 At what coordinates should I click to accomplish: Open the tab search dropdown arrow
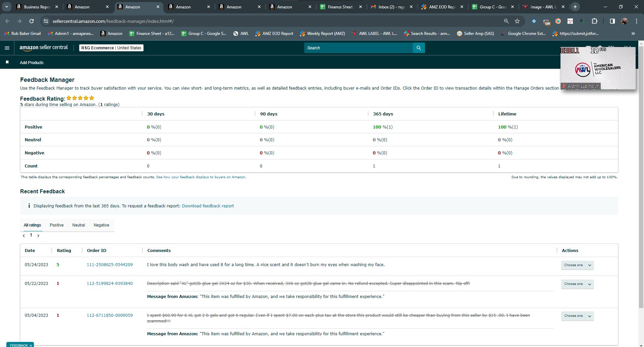tap(6, 7)
